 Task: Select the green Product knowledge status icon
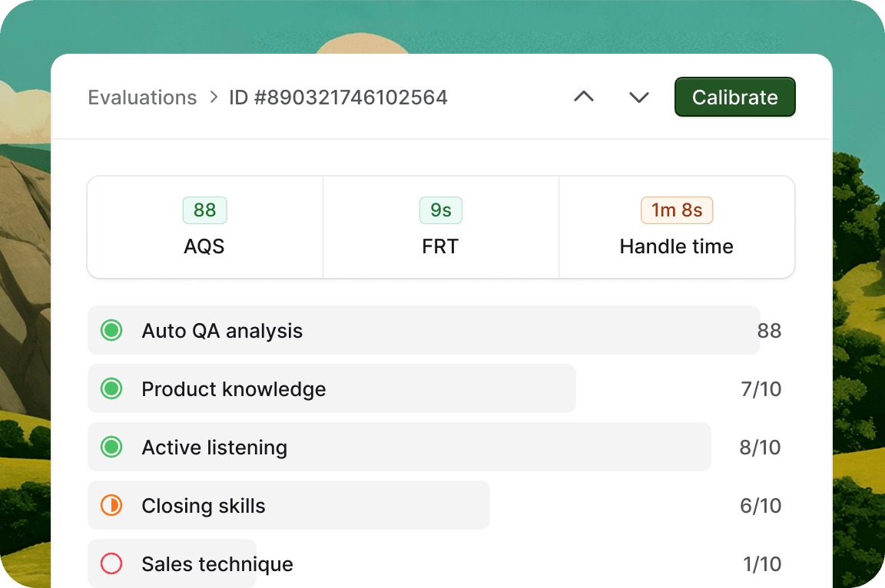[x=111, y=388]
